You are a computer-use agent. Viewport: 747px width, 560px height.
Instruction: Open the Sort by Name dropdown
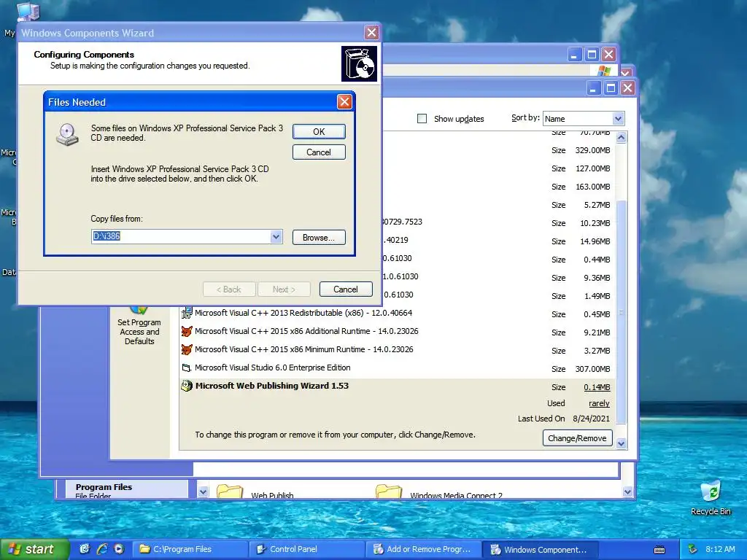pyautogui.click(x=618, y=119)
